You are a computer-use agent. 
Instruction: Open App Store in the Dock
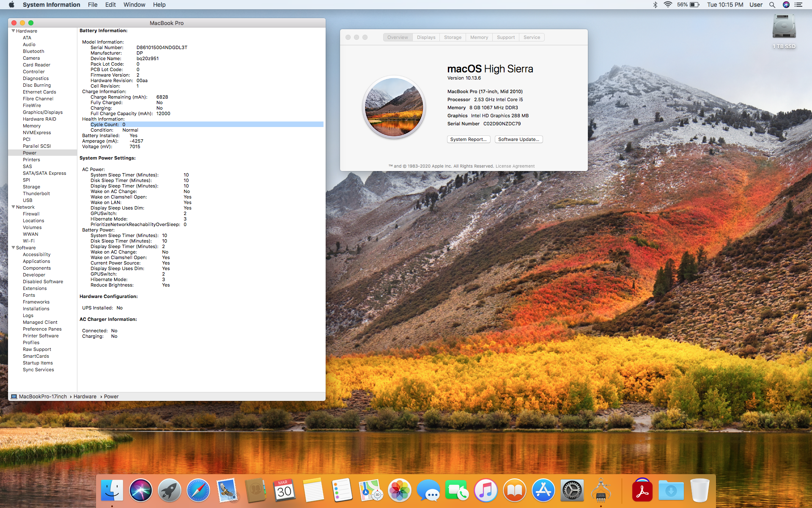click(x=543, y=491)
